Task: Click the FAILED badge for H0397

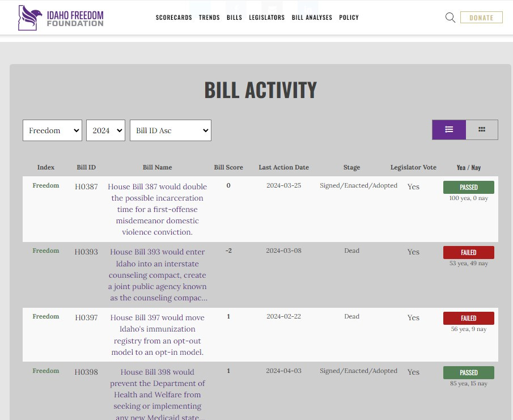Action: 469,319
